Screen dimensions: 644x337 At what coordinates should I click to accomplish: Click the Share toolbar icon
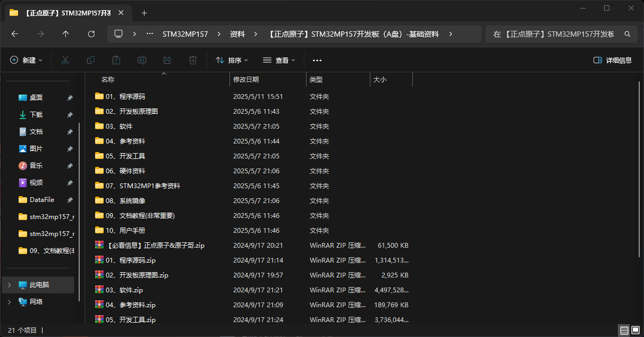(x=167, y=60)
